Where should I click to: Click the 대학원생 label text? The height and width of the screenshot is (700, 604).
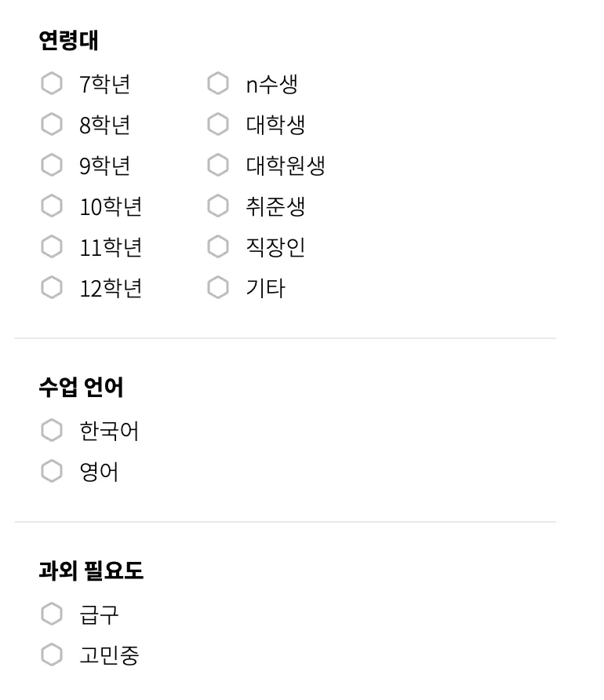tap(286, 166)
